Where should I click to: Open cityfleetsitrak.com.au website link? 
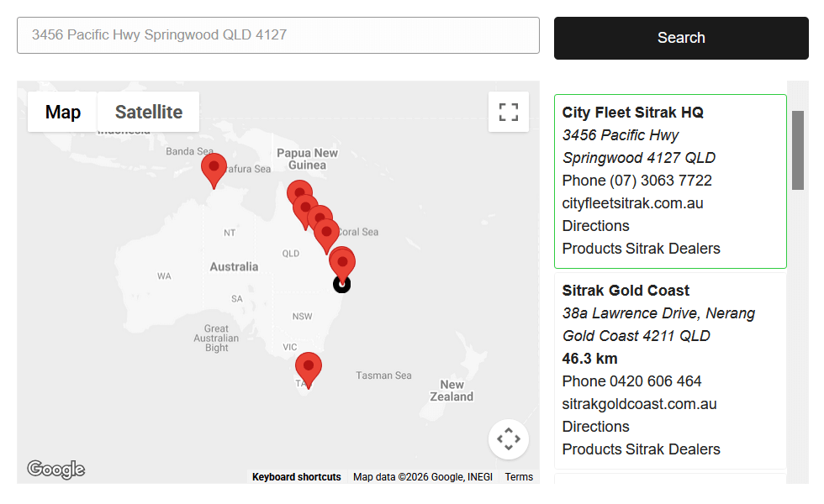[632, 203]
